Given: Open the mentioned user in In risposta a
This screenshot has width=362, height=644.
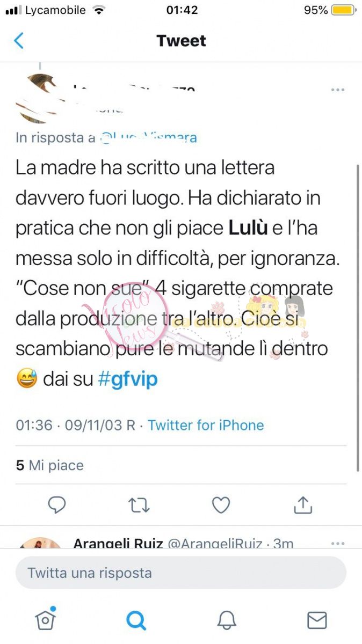Looking at the screenshot, I should [x=147, y=137].
